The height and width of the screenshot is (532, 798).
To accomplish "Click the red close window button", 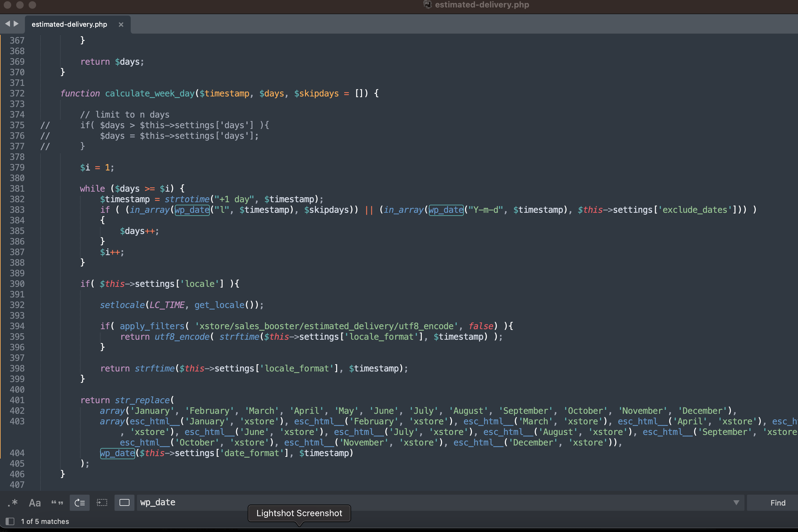I will point(7,4).
